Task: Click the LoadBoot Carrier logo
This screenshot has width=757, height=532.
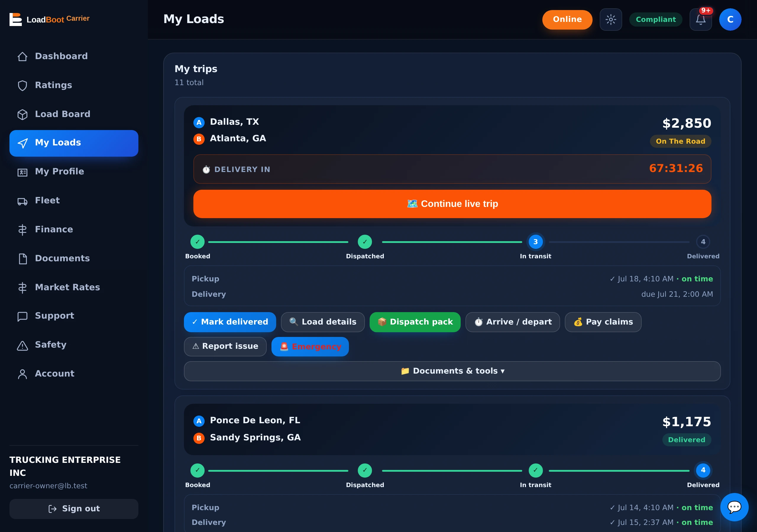Action: point(49,19)
